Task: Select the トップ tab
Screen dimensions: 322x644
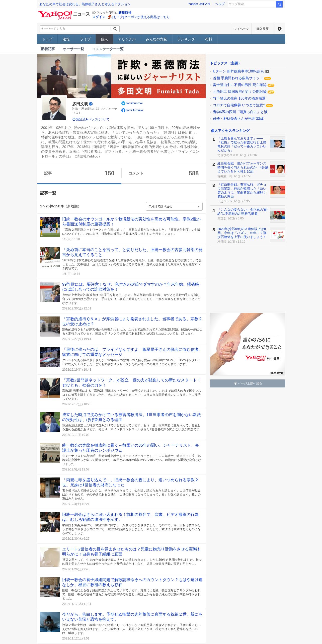Action: (47, 39)
